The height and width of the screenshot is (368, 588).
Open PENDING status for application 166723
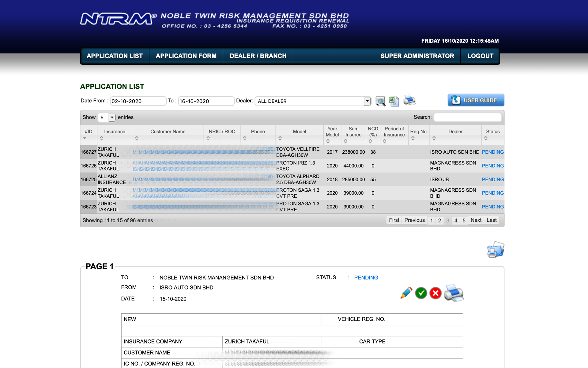493,207
